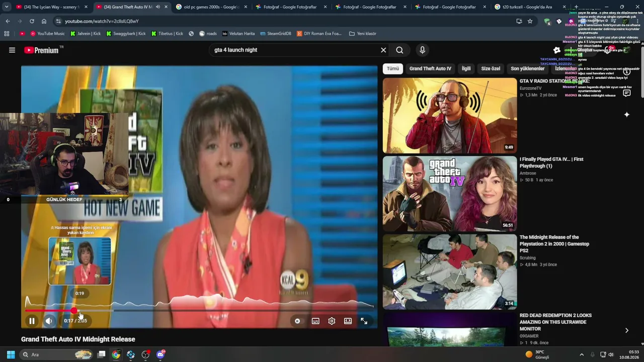Image resolution: width=644 pixels, height=362 pixels.
Task: Mute the video with the speaker icon
Action: 49,321
